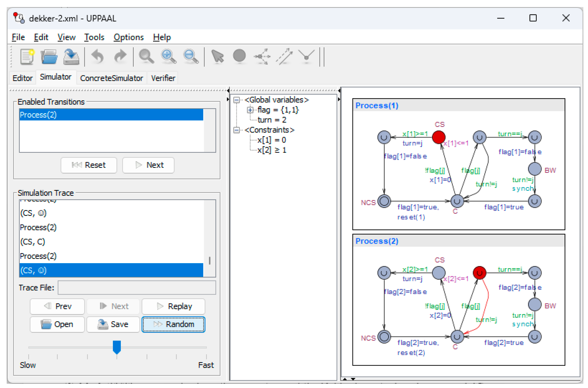Click the Zoom Out magnifier icon
Screen dimensions: 588x388
191,57
